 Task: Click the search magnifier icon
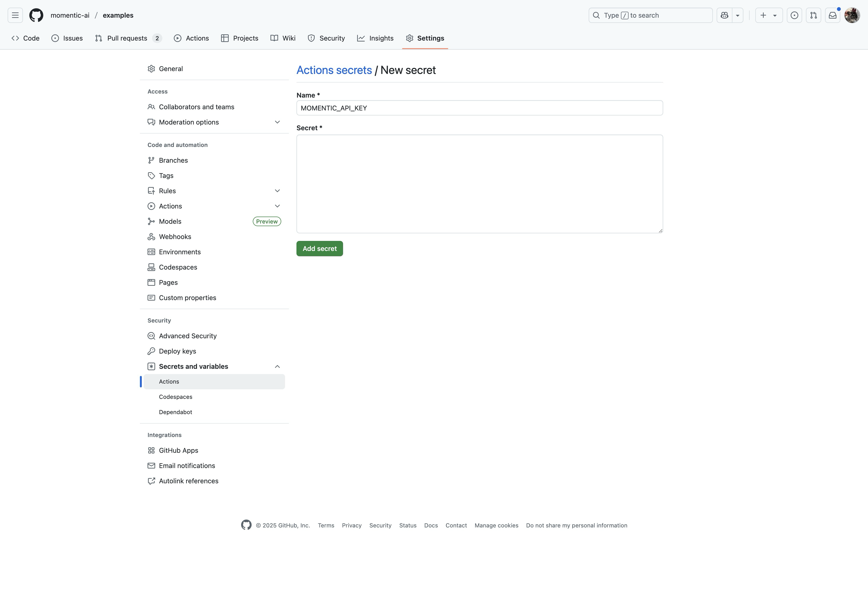tap(596, 15)
